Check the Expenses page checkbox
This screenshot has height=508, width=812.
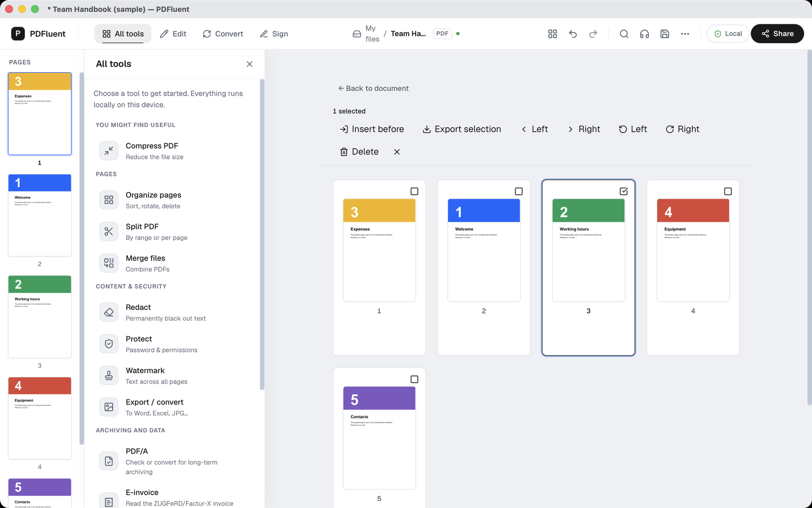click(x=414, y=192)
